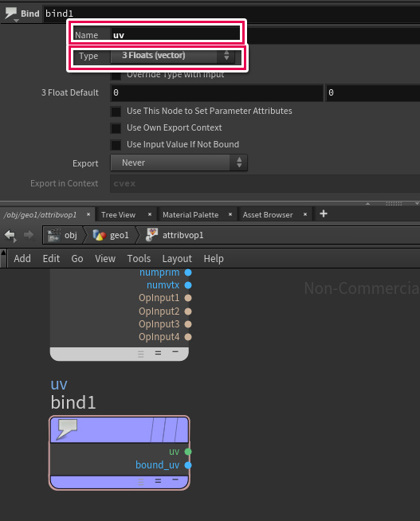Close the /obj/geo1/attribvop1 tab

click(x=88, y=214)
